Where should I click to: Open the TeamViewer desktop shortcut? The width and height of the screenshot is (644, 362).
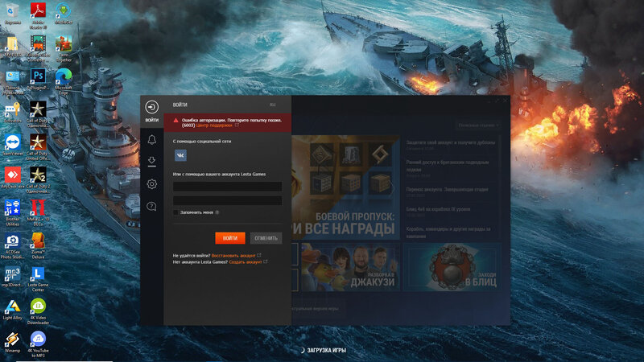pos(13,145)
